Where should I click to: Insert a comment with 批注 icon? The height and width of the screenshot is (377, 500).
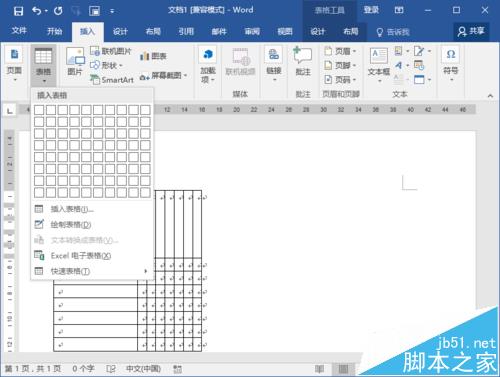[303, 55]
